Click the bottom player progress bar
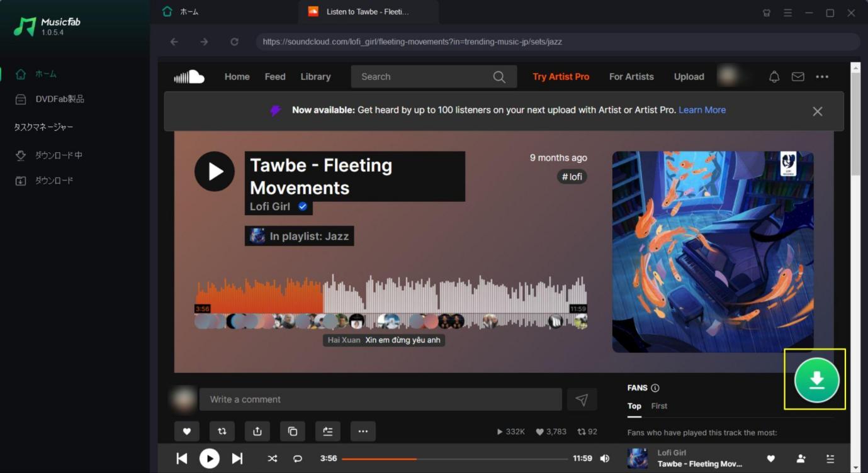Screen dimensions: 868x473 coord(454,459)
